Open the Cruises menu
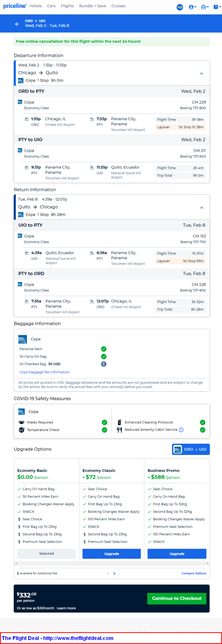 coord(118,6)
